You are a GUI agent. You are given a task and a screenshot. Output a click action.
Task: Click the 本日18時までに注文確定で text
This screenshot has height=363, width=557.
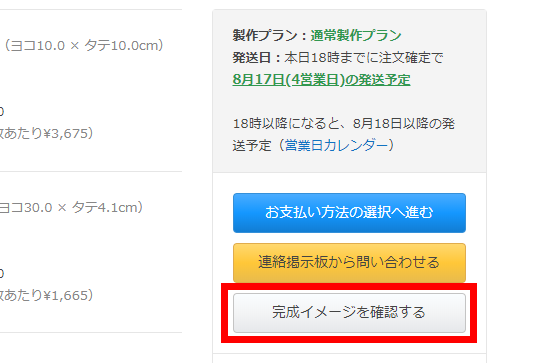click(x=364, y=58)
